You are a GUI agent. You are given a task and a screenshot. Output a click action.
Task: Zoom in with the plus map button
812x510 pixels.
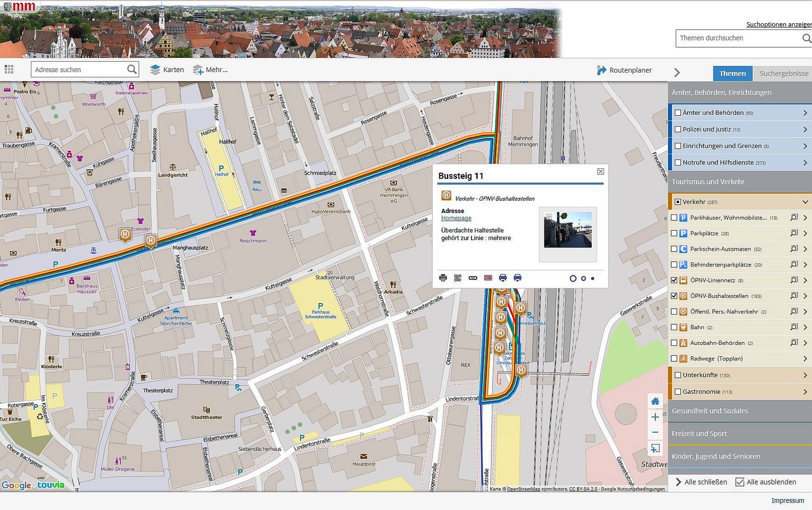coord(655,417)
